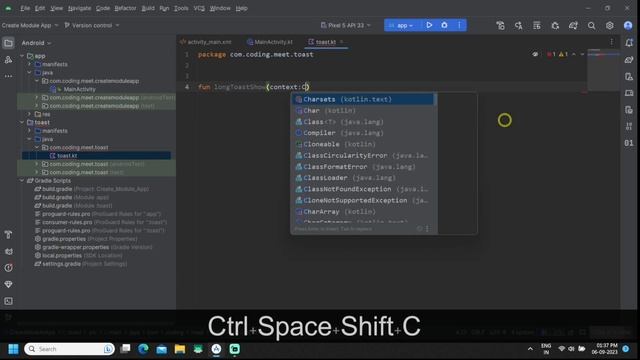Open Windows Start menu
Image resolution: width=640 pixels, height=360 pixels.
(13, 349)
